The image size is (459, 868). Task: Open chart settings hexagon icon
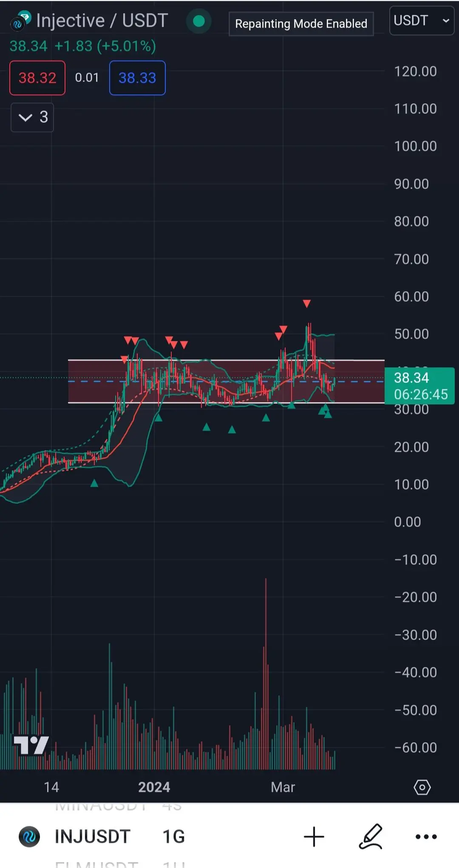[422, 787]
